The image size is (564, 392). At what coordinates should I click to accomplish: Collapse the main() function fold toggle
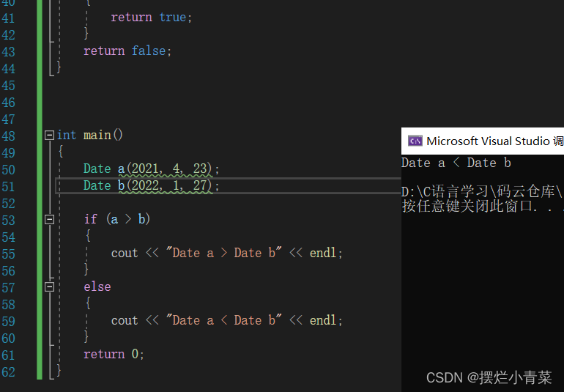[x=49, y=136]
